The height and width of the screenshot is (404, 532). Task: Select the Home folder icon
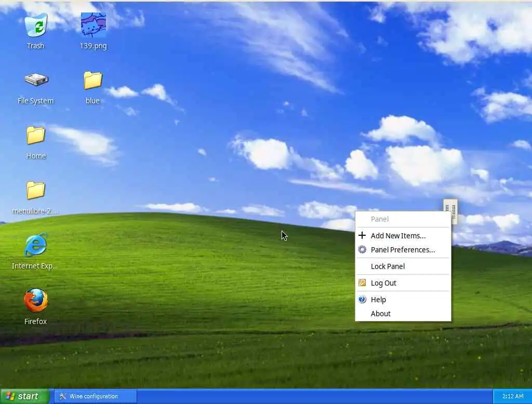pos(36,135)
